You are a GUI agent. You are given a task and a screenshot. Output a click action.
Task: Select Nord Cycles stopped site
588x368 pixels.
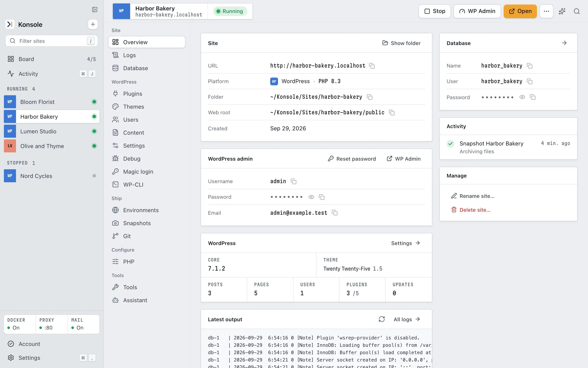tap(51, 176)
